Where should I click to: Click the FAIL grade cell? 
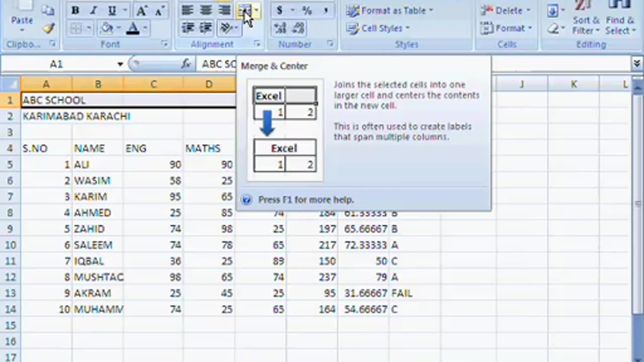point(415,293)
